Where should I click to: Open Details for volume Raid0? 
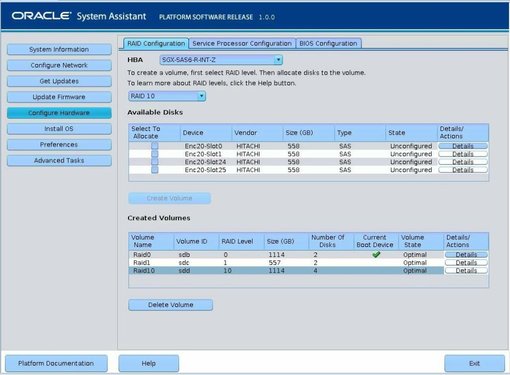click(x=466, y=255)
